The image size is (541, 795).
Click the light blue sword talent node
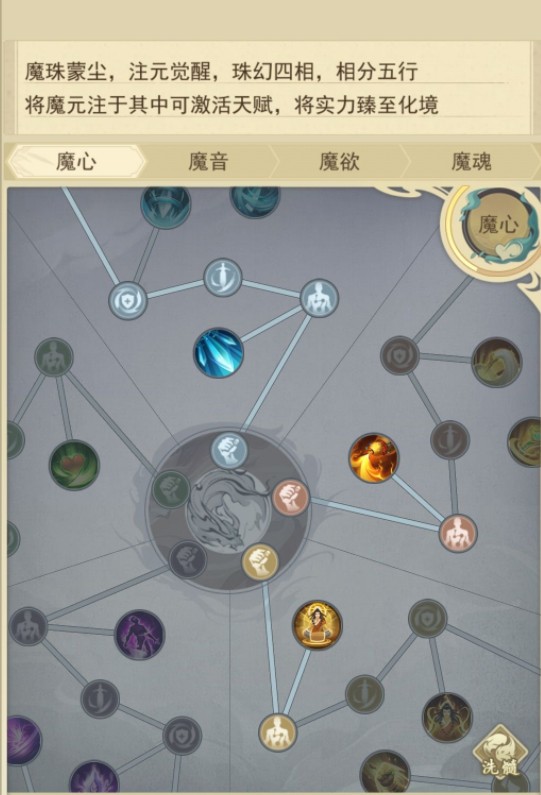coord(222,277)
